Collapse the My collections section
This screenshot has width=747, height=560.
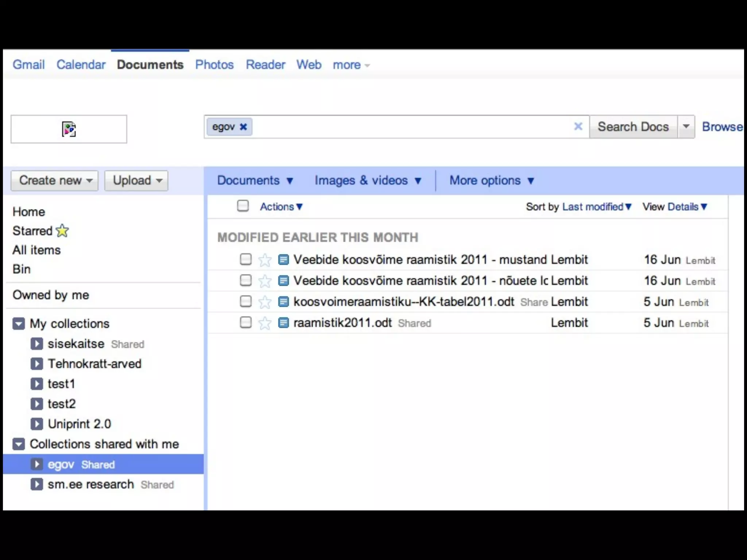(19, 324)
